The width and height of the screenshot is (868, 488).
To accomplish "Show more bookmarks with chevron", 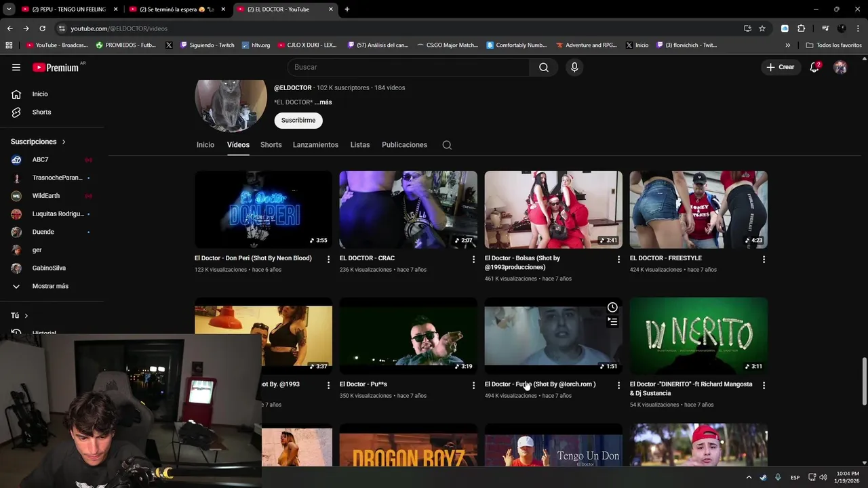I will coord(787,45).
